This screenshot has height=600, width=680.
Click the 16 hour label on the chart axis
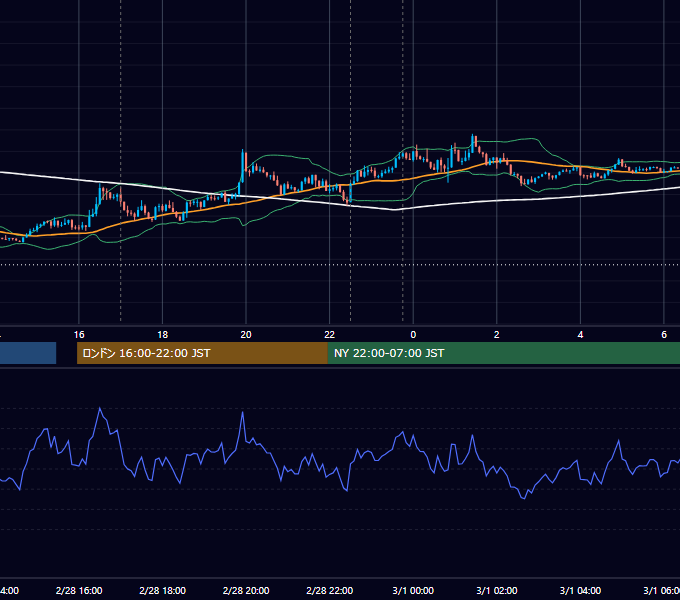[79, 335]
